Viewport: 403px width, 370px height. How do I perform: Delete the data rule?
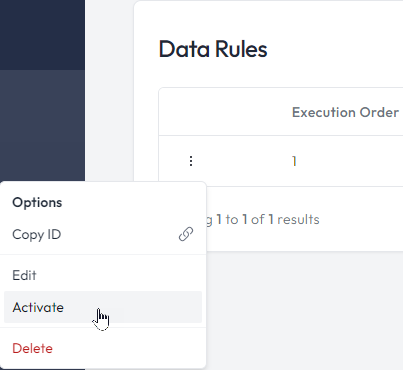point(103,348)
